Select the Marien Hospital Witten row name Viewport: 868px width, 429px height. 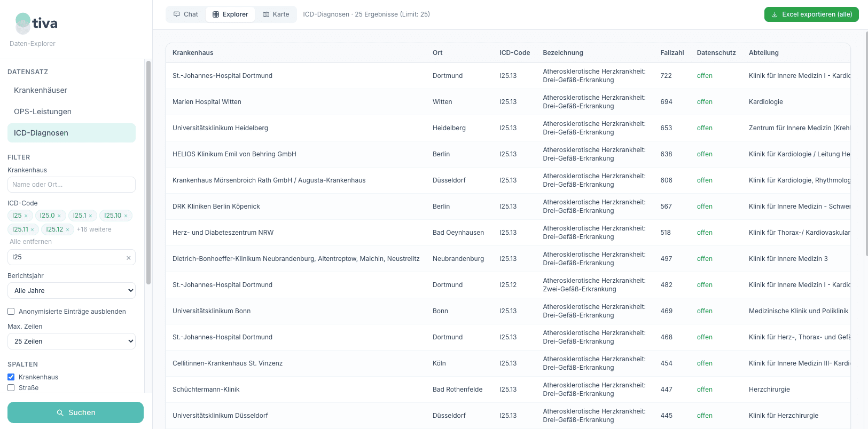(207, 102)
